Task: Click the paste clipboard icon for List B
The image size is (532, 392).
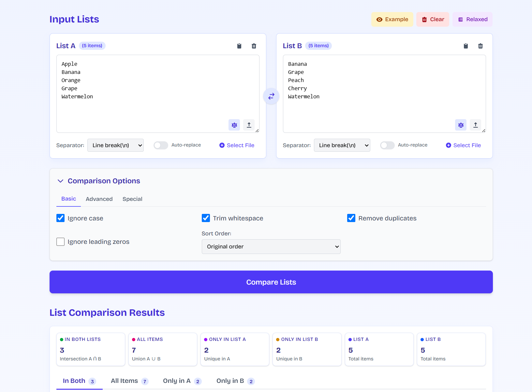Action: [x=466, y=46]
